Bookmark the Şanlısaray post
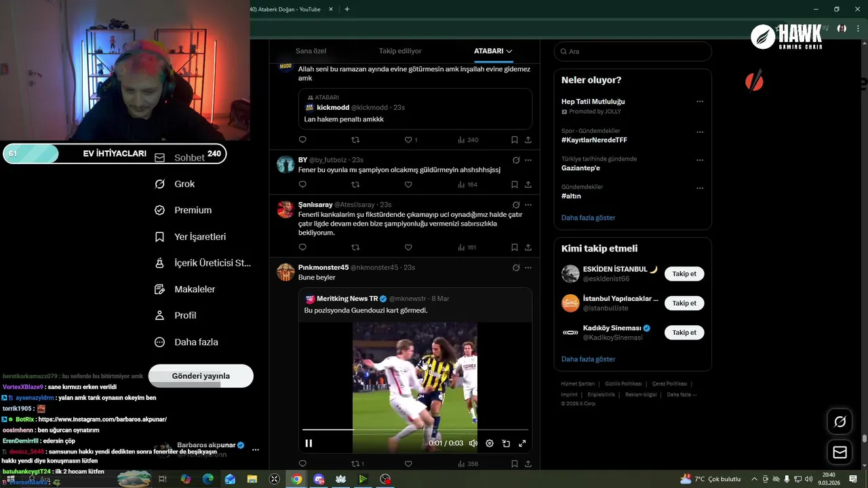868x488 pixels. point(514,247)
